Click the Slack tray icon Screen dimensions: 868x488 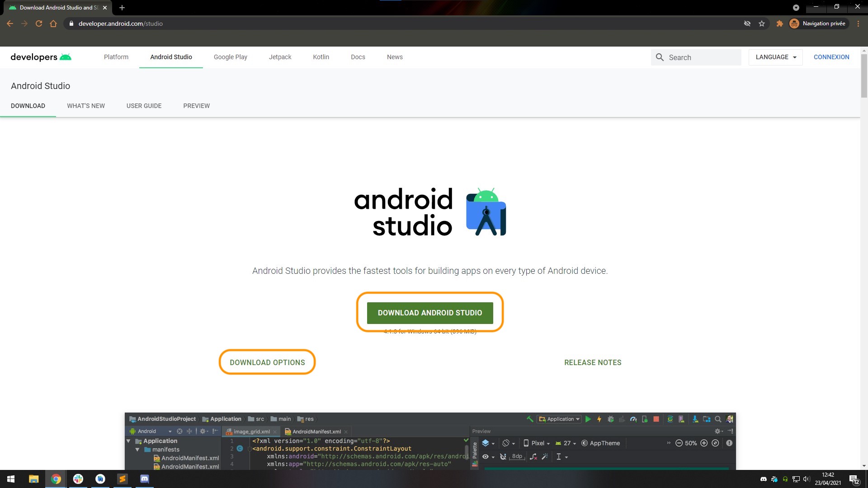[774, 479]
